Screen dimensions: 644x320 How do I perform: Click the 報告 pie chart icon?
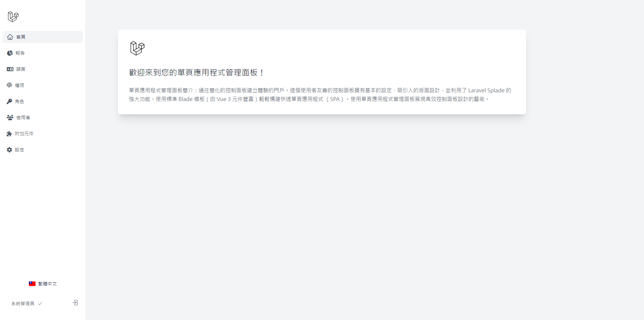coord(9,53)
